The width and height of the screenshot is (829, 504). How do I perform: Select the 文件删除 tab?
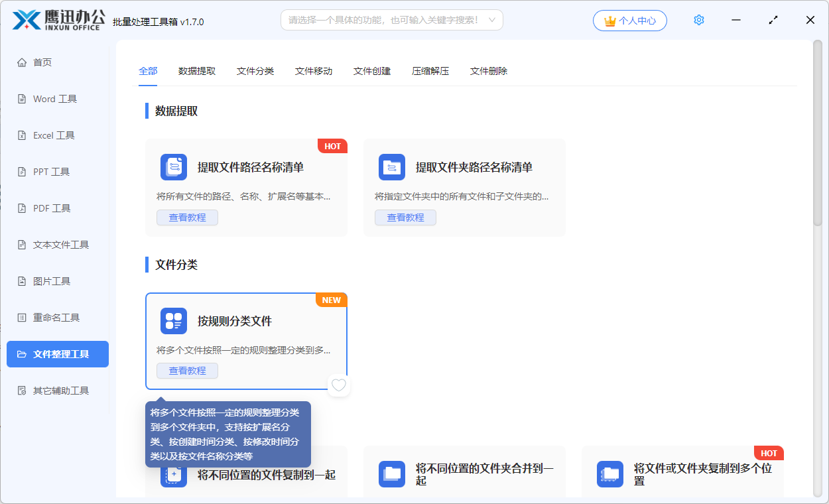click(489, 71)
